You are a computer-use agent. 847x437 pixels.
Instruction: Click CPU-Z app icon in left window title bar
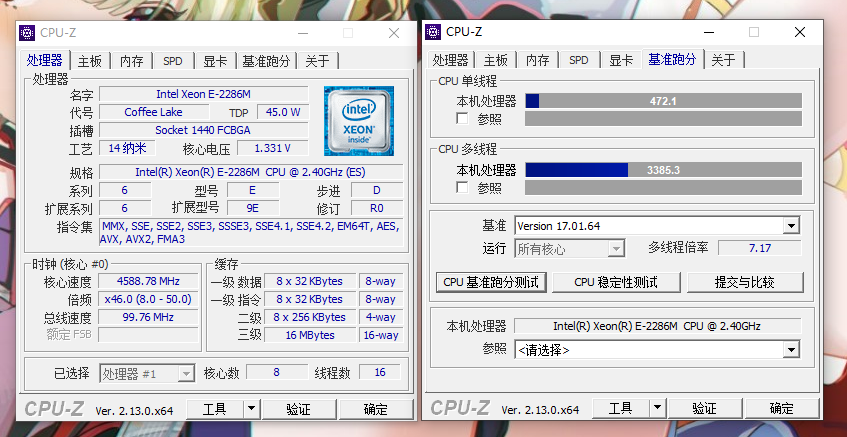pos(27,33)
